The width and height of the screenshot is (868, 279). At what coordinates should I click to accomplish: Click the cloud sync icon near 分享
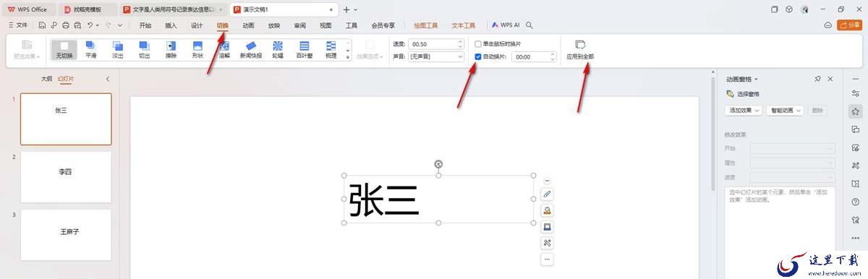tap(828, 25)
